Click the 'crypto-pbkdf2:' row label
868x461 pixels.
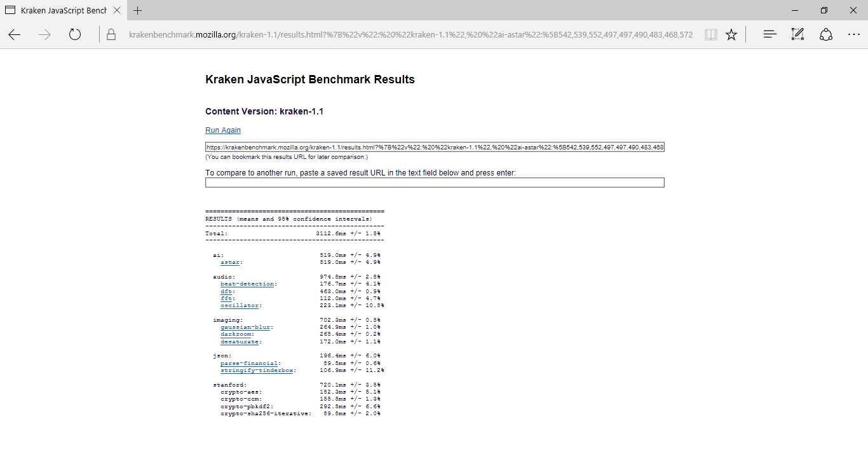point(247,406)
